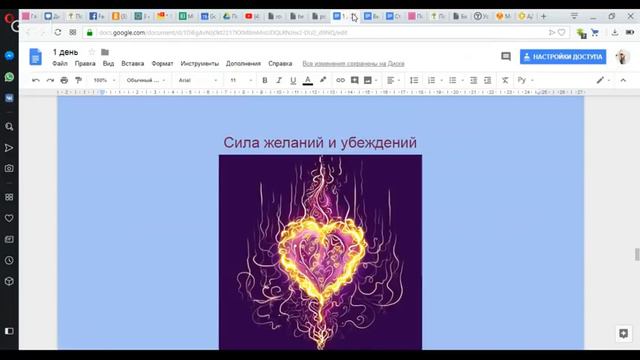Open the 'changes saved to Drive' link

pos(353,64)
